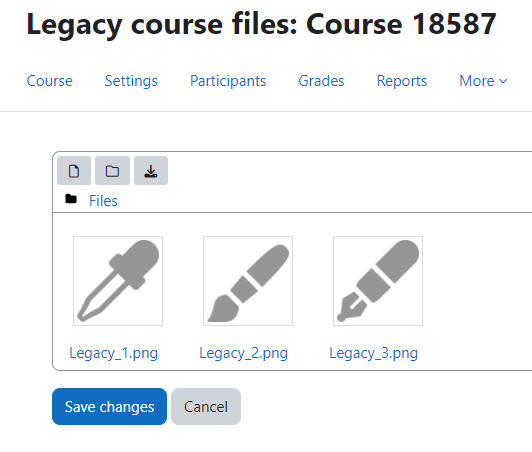The image size is (532, 452).
Task: Click the Cancel button
Action: [206, 407]
